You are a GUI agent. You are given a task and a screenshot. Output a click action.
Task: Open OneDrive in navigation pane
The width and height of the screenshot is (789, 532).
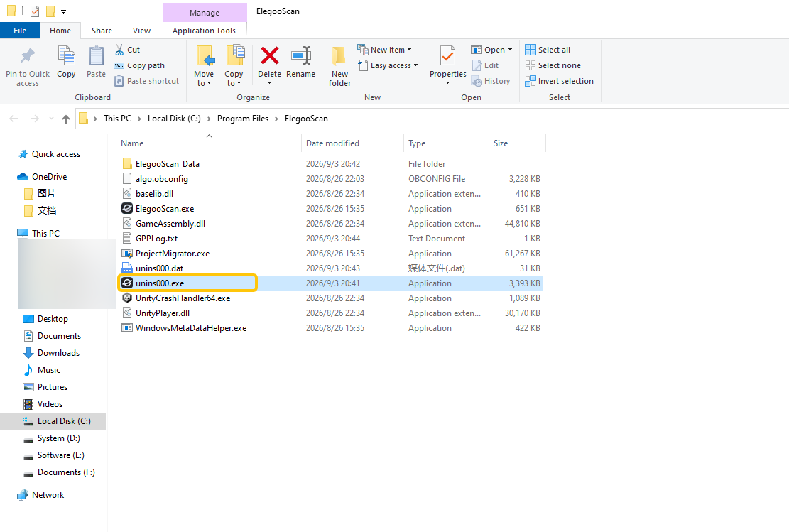point(49,177)
